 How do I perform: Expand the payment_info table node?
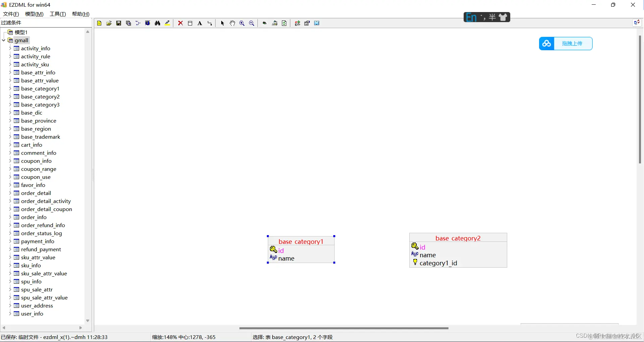[10, 241]
